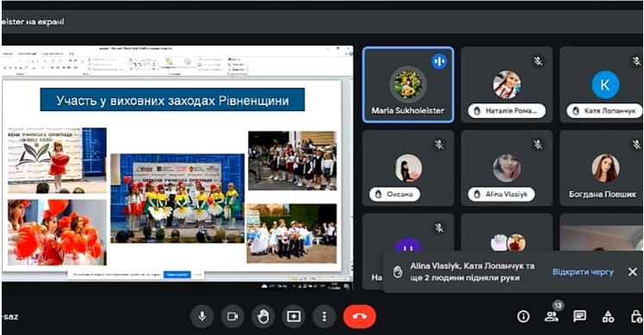Select Катя Лопанчук's tile with K avatar
The image size is (644, 335).
pyautogui.click(x=601, y=84)
